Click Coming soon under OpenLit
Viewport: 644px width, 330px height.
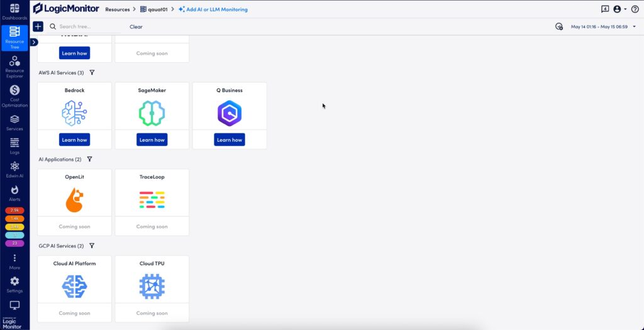pos(74,226)
